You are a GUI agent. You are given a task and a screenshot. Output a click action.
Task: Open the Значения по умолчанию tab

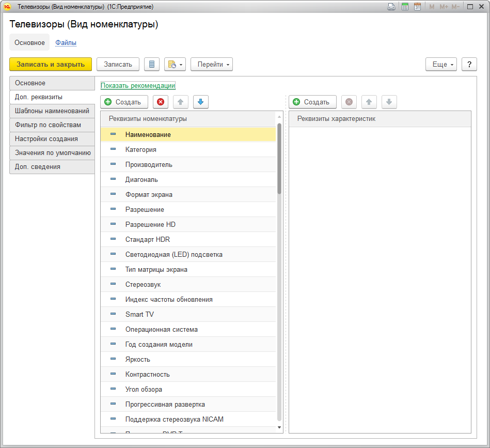click(52, 153)
